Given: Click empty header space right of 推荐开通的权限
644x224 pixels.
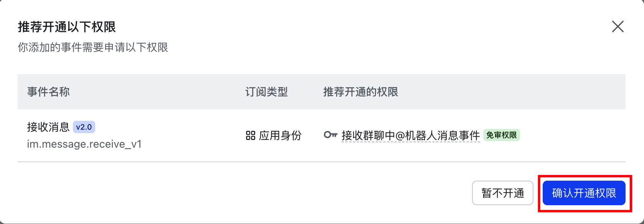Looking at the screenshot, I should (x=510, y=92).
